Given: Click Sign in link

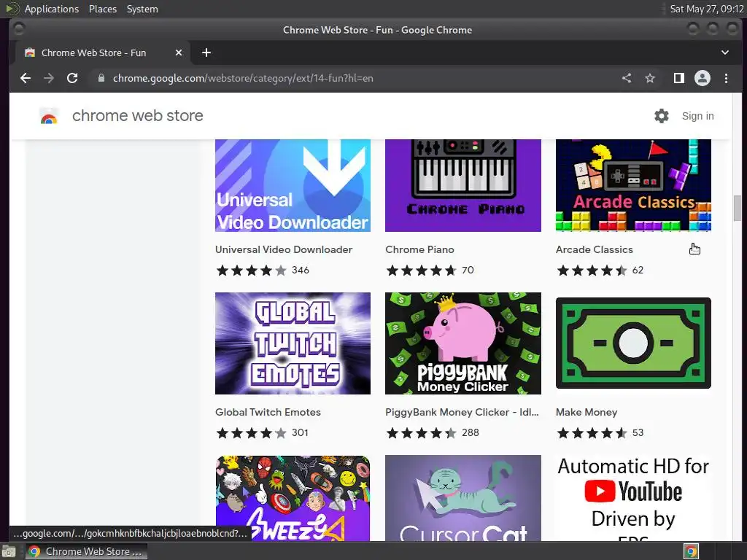Looking at the screenshot, I should (697, 116).
